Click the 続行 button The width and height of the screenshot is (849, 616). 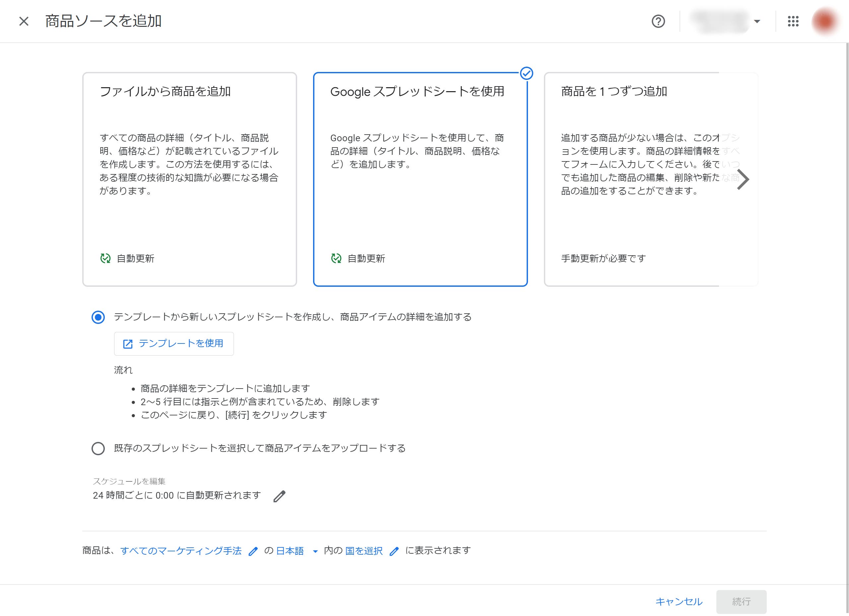click(x=741, y=601)
